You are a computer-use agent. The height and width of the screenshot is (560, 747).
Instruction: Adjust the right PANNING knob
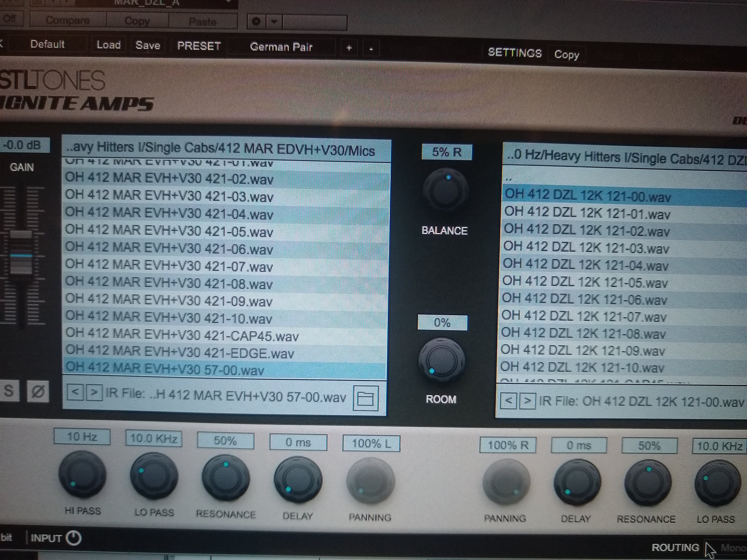pyautogui.click(x=506, y=482)
